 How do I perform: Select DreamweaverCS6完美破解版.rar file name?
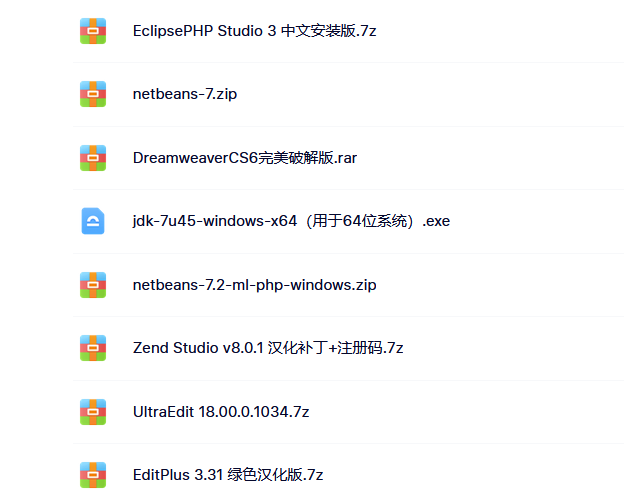pyautogui.click(x=245, y=158)
